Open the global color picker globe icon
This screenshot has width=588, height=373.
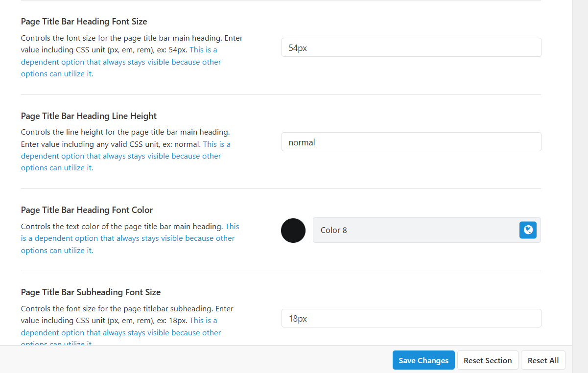point(528,230)
